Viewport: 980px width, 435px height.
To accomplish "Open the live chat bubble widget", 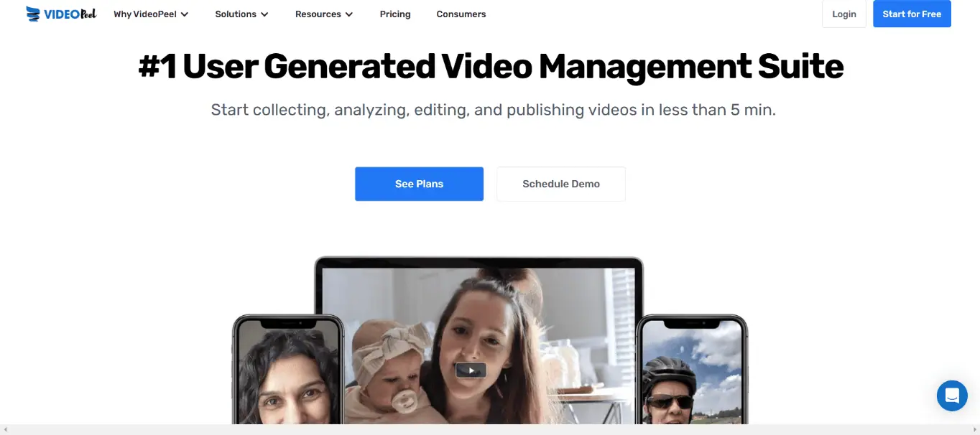I will (952, 396).
